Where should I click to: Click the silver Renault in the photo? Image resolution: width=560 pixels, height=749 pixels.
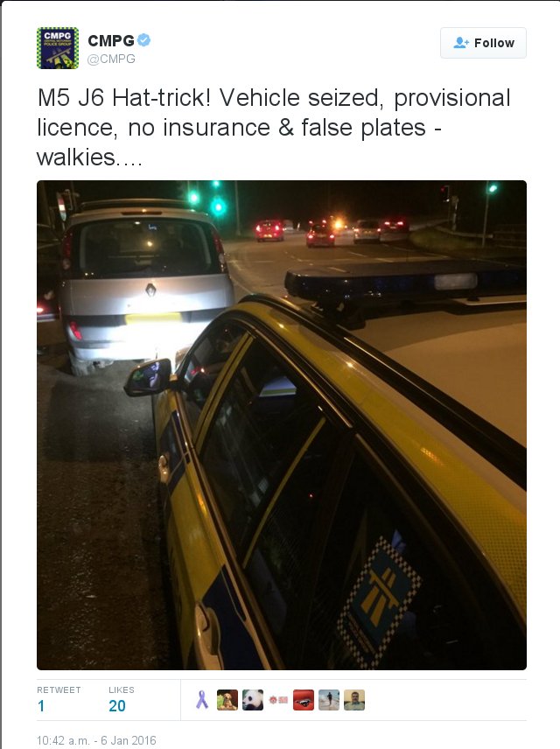(143, 282)
